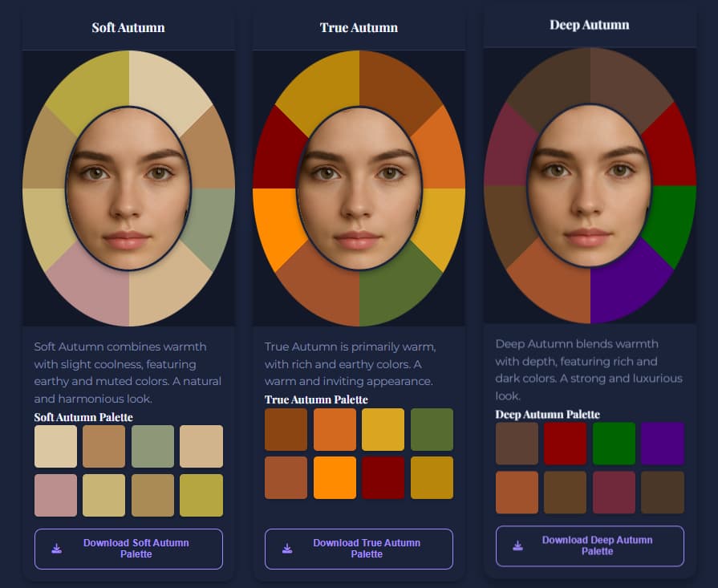Click Download Soft Autumn Palette
718x588 pixels.
click(x=128, y=549)
